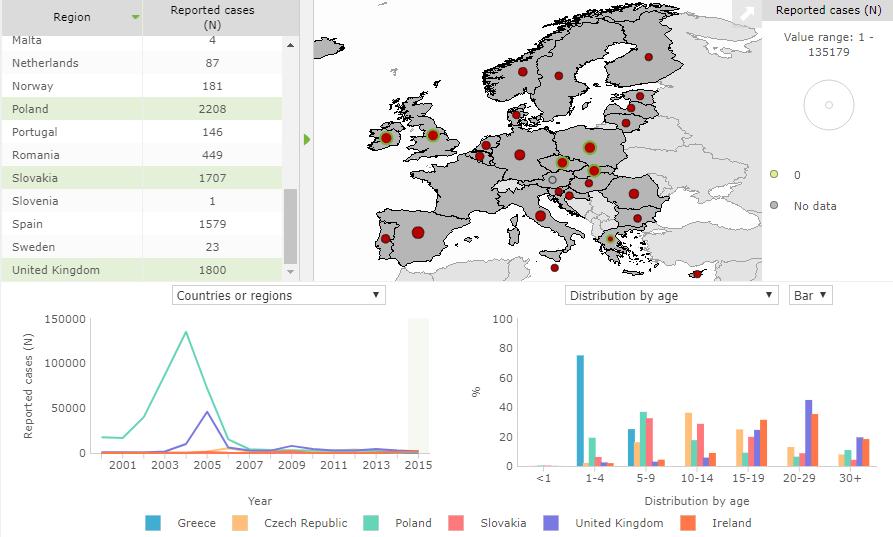Click the highlighted 2015 band in line chart
Image resolution: width=893 pixels, height=537 pixels.
tap(418, 386)
